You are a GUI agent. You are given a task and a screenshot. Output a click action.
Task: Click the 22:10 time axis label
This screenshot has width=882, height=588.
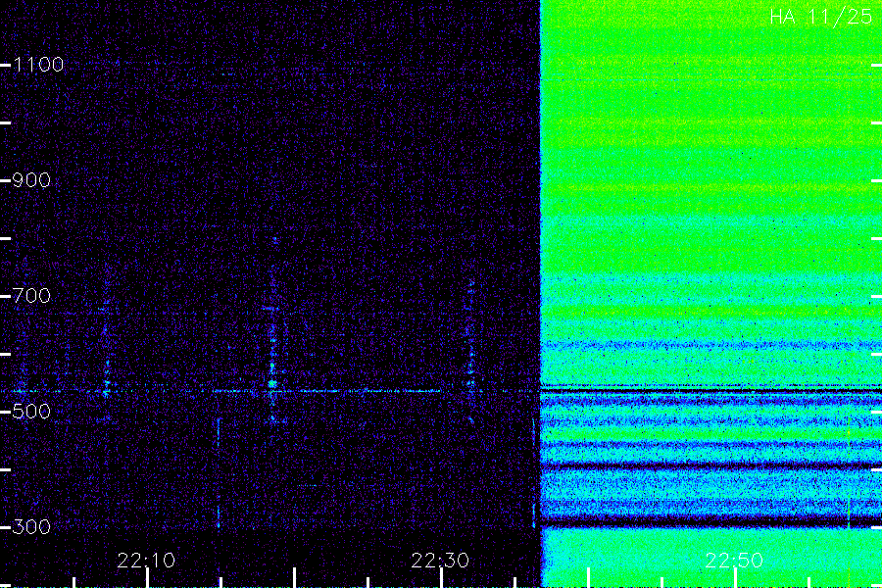(146, 561)
